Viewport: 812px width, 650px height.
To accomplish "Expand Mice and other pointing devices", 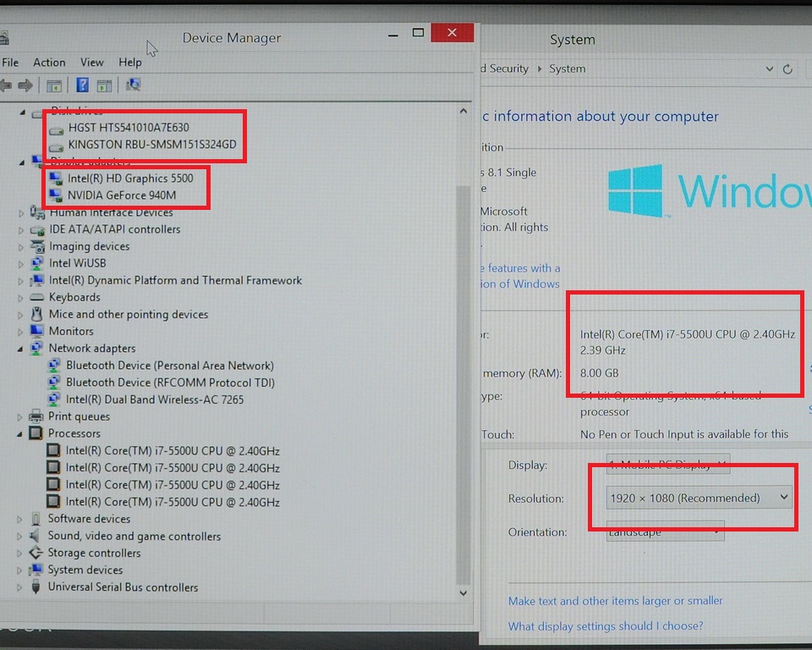I will coord(20,315).
